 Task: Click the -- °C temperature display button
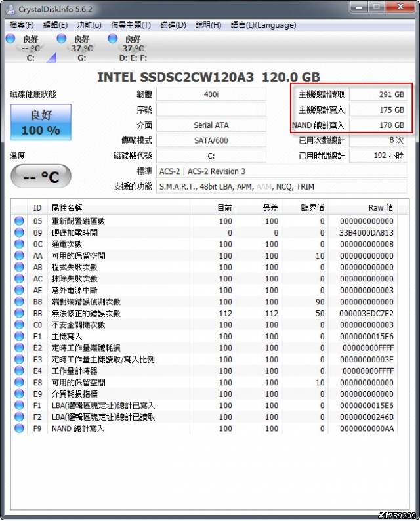click(41, 176)
